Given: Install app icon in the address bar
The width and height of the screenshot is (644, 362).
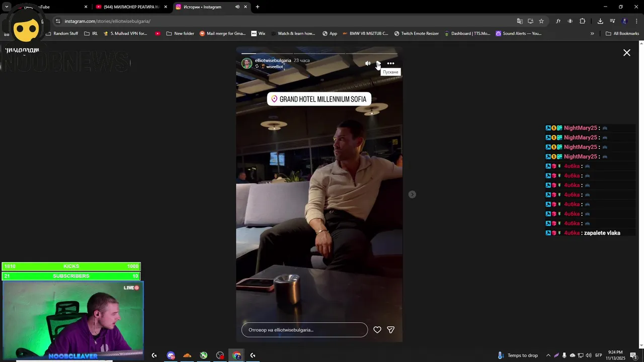Looking at the screenshot, I should 530,21.
